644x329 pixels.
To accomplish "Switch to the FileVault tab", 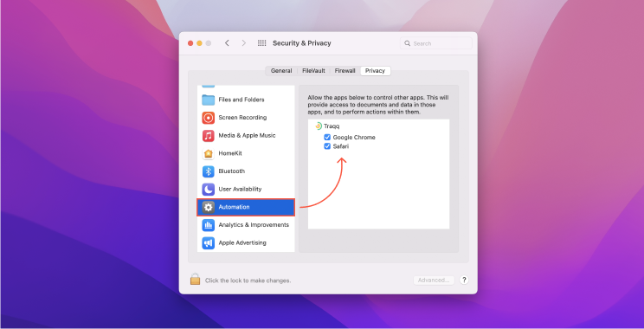I will (x=313, y=71).
